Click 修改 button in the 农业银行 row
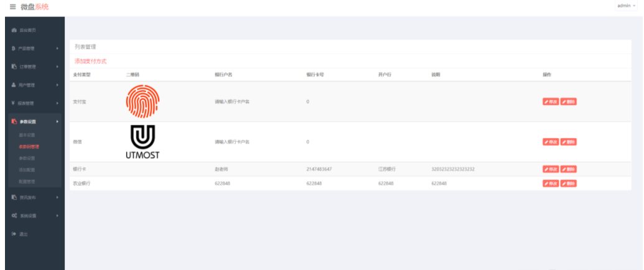 click(x=551, y=184)
